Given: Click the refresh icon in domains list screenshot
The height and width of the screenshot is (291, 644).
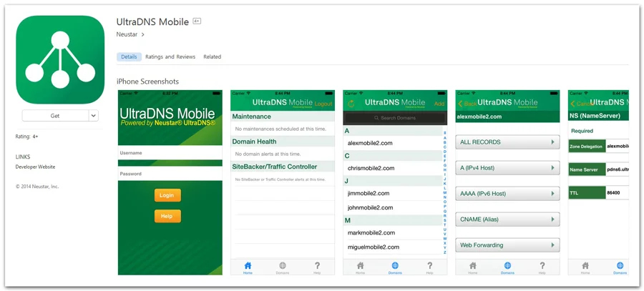Looking at the screenshot, I should point(351,104).
